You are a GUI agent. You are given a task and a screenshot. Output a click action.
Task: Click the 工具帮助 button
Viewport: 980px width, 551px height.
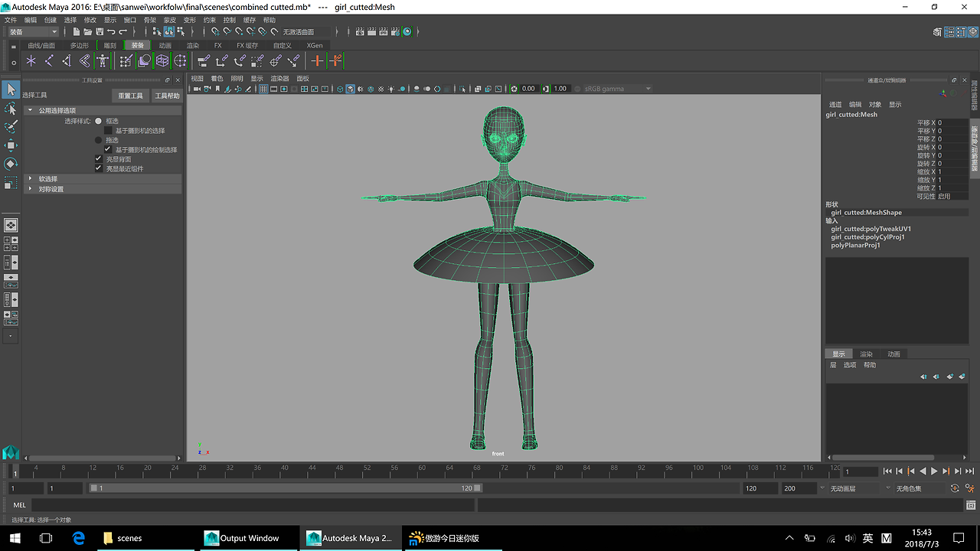point(167,96)
